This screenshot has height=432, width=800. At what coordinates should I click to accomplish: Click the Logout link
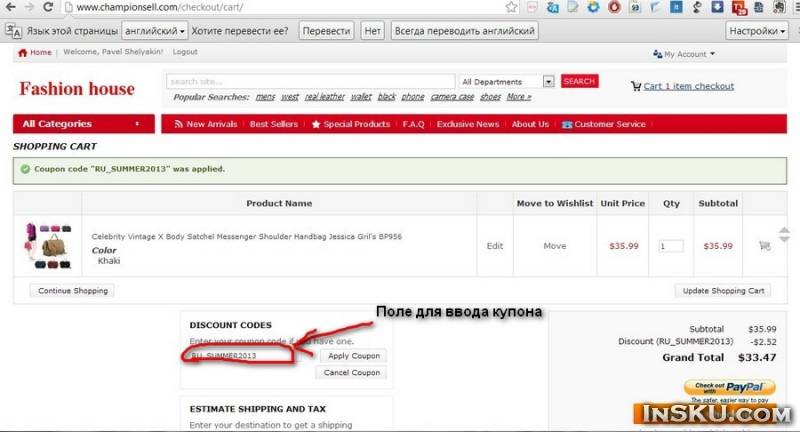click(185, 52)
